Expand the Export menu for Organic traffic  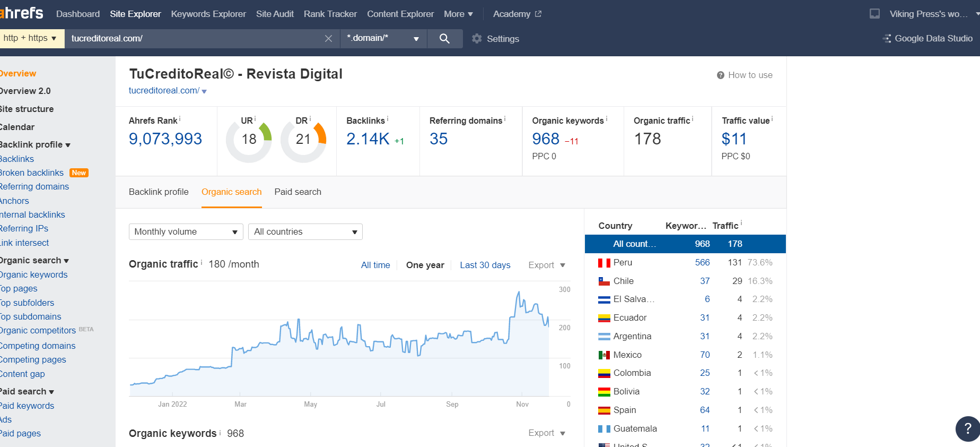pyautogui.click(x=547, y=265)
